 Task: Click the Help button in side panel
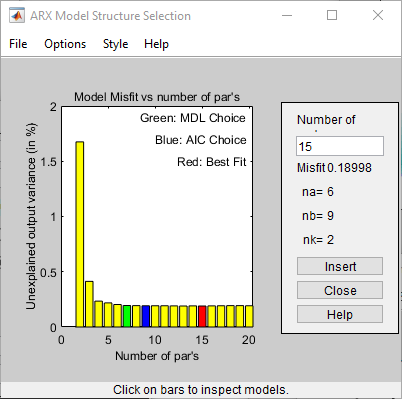(340, 314)
